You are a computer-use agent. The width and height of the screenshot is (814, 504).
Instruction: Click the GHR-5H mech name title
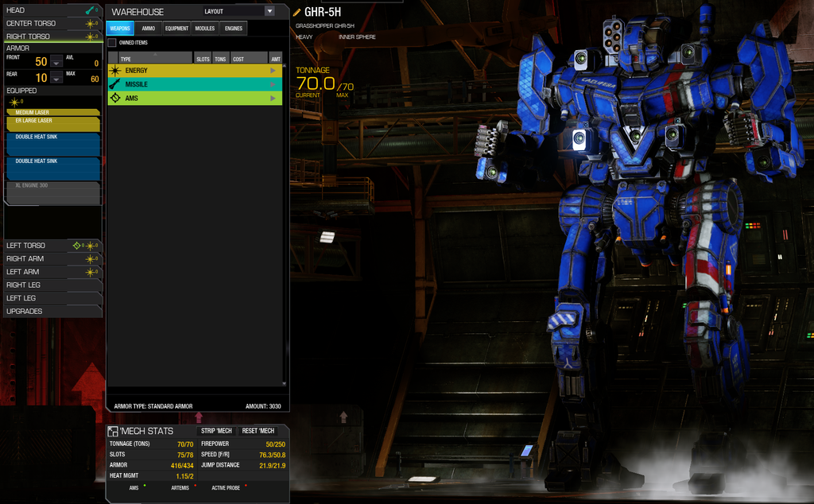pyautogui.click(x=323, y=12)
